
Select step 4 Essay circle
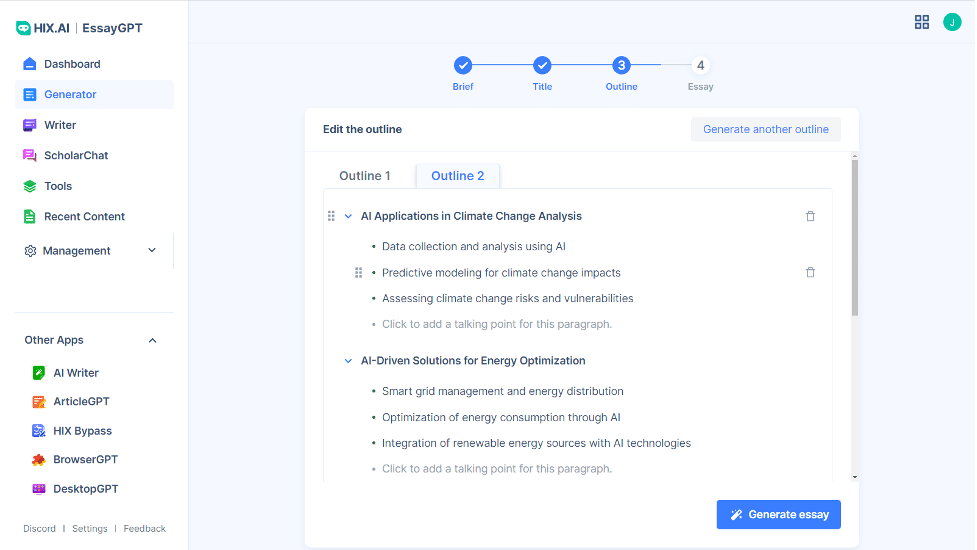(700, 65)
